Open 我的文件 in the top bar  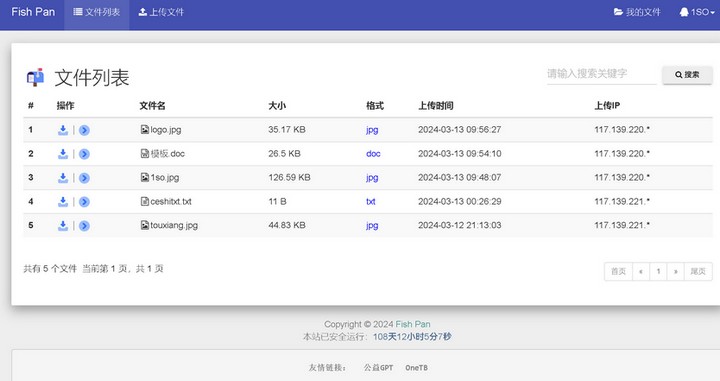(x=637, y=12)
